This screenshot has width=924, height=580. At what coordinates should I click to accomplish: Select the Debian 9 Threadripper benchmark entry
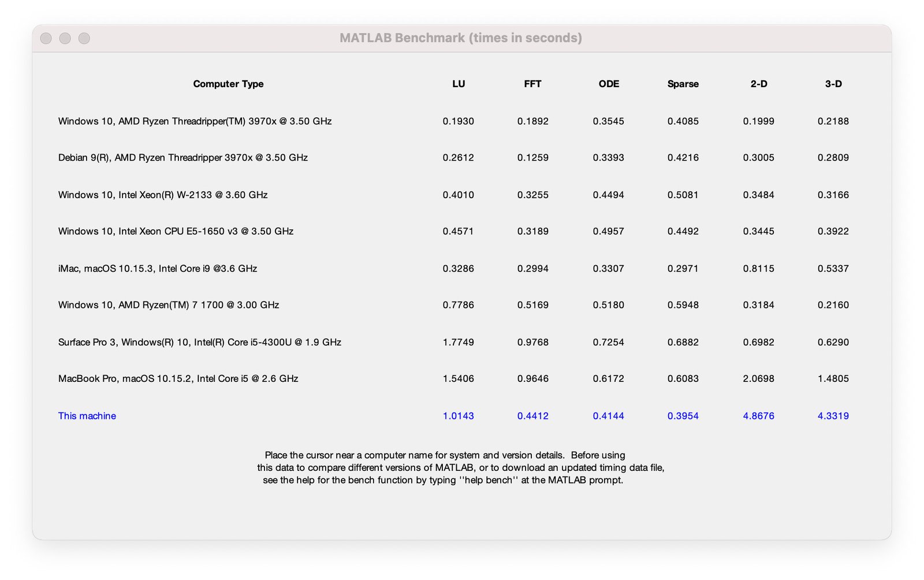pos(182,157)
